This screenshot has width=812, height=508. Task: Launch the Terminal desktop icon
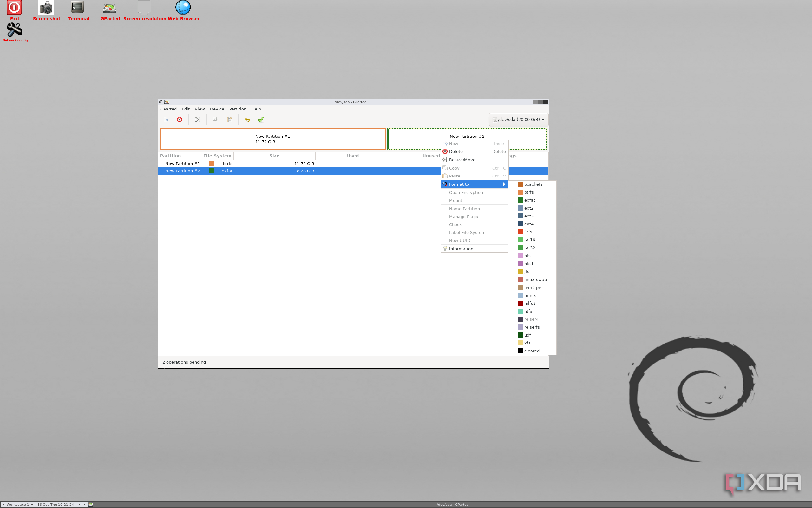(78, 10)
